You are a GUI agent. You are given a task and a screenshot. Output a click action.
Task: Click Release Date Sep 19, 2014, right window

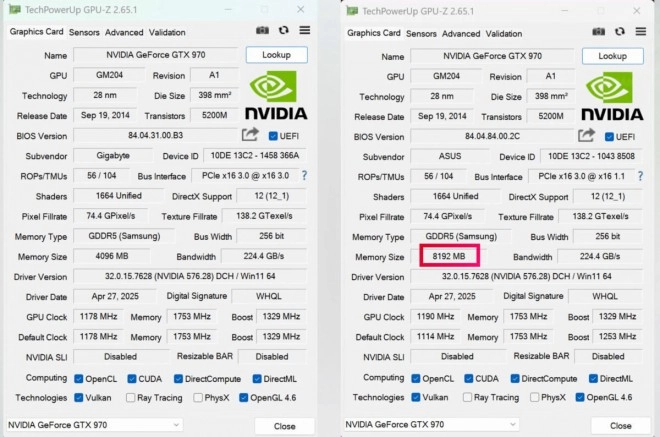pyautogui.click(x=442, y=116)
